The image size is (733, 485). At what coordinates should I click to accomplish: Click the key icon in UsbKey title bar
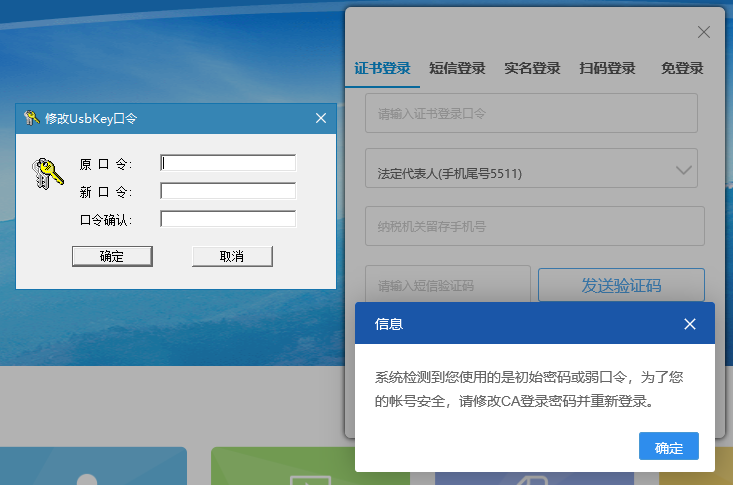(x=31, y=118)
